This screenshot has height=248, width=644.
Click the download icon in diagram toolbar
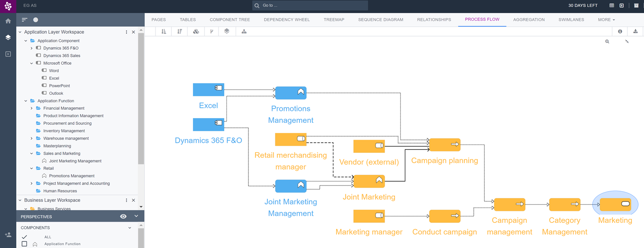click(635, 31)
